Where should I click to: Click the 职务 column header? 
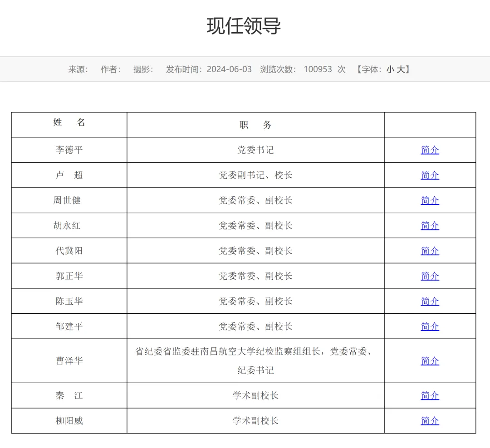coord(255,125)
